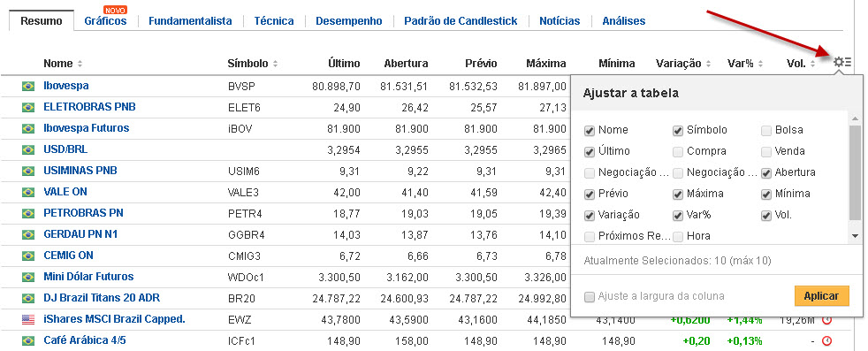Viewport: 868px width, 351px height.
Task: Click the column list scrollbar thumb
Action: [x=855, y=173]
